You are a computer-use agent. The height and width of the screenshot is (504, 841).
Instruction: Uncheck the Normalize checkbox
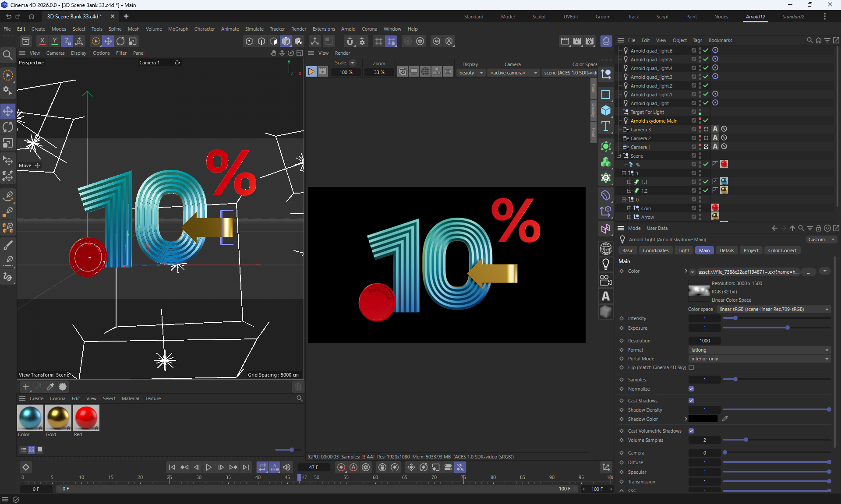[x=691, y=389]
